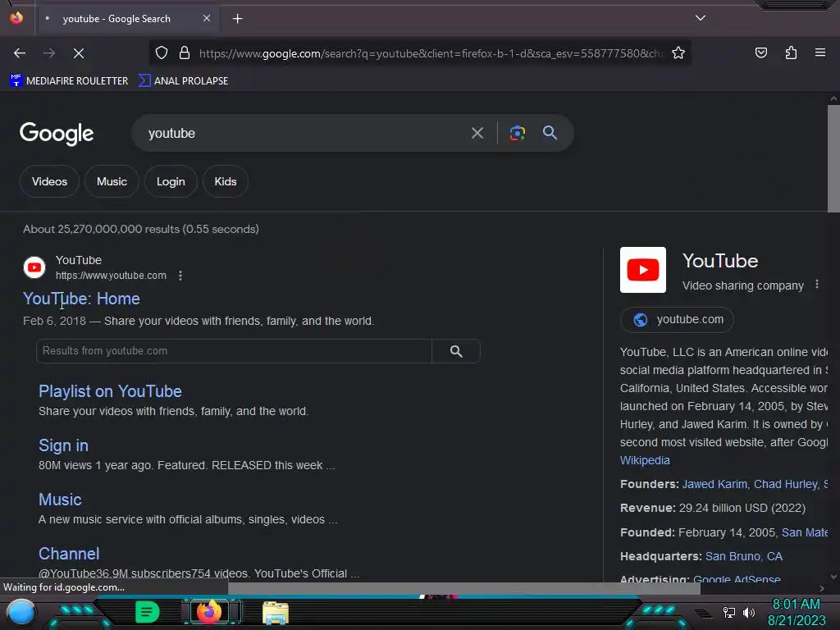The image size is (840, 630).
Task: Click the 8:01 AM clock
Action: [796, 605]
